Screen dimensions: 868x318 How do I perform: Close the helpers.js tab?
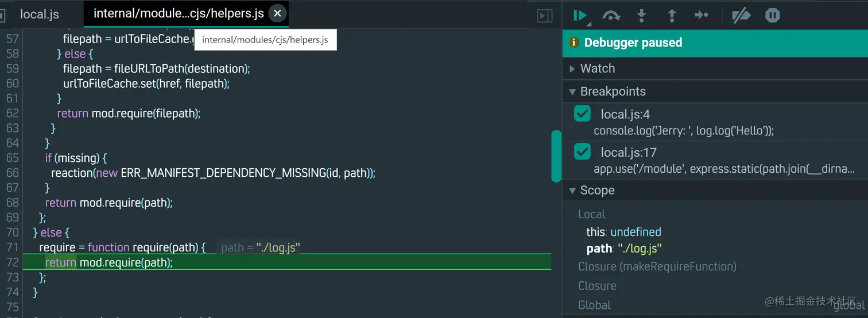pyautogui.click(x=277, y=13)
